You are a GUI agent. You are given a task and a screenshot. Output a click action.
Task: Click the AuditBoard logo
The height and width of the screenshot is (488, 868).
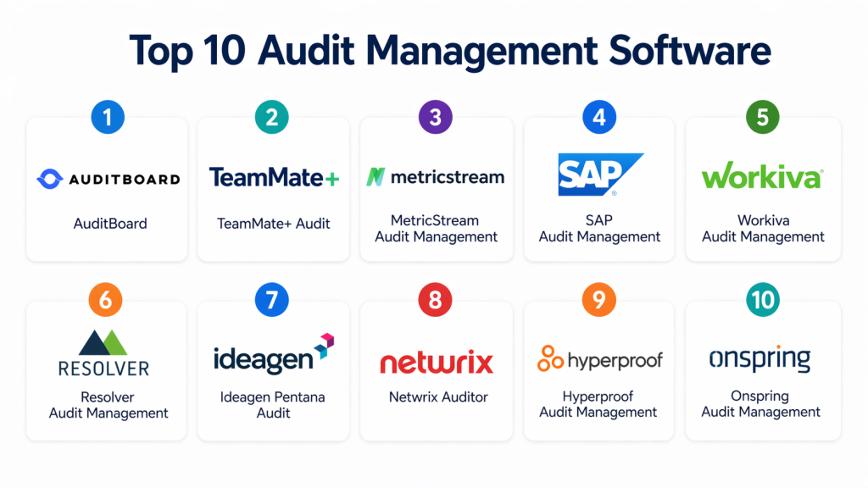pos(108,179)
